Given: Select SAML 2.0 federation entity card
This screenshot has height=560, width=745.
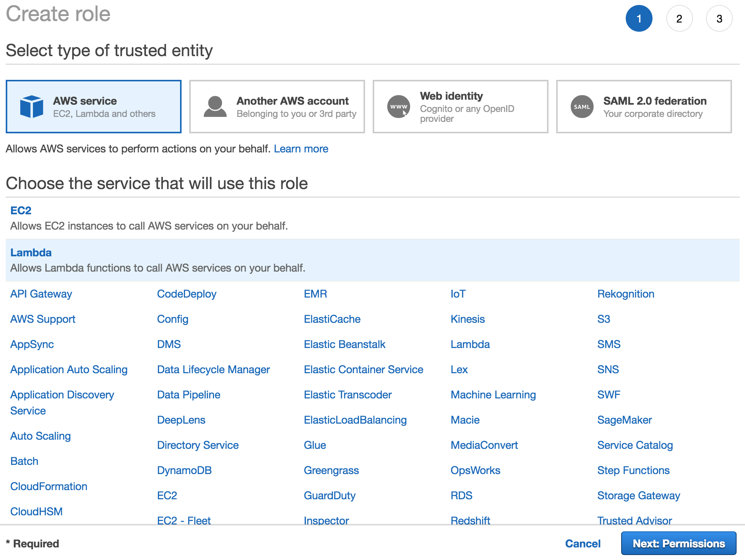Looking at the screenshot, I should [x=644, y=107].
